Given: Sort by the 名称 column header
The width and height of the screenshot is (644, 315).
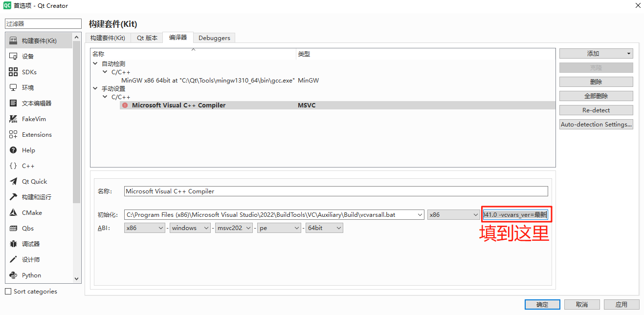Looking at the screenshot, I should click(x=193, y=54).
